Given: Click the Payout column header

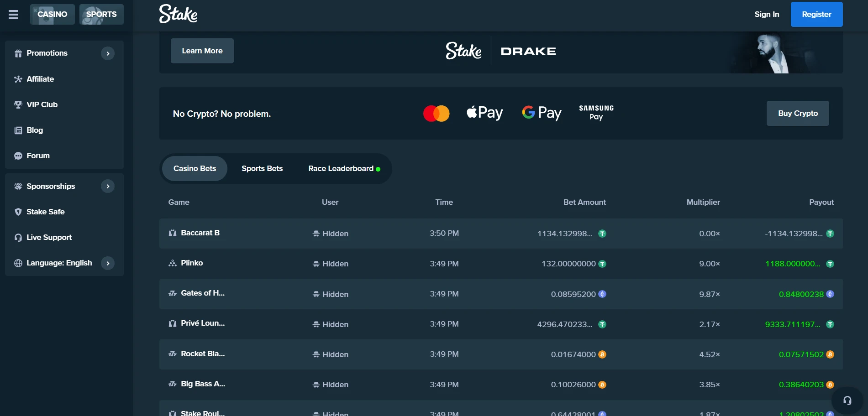Looking at the screenshot, I should [821, 202].
